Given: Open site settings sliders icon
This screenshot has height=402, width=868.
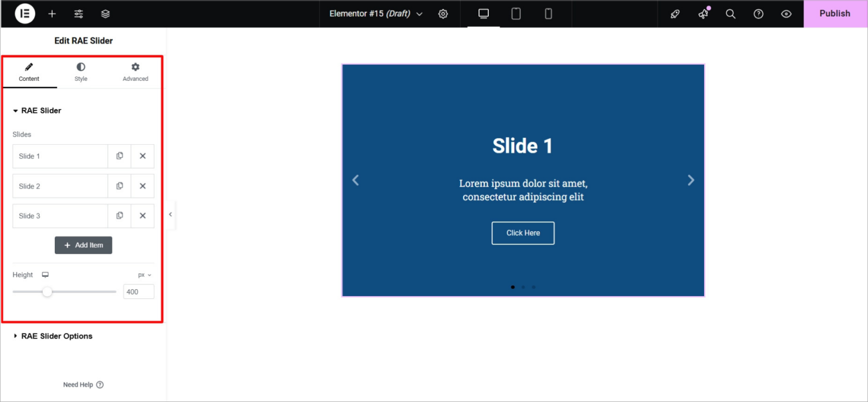Looking at the screenshot, I should [x=79, y=14].
